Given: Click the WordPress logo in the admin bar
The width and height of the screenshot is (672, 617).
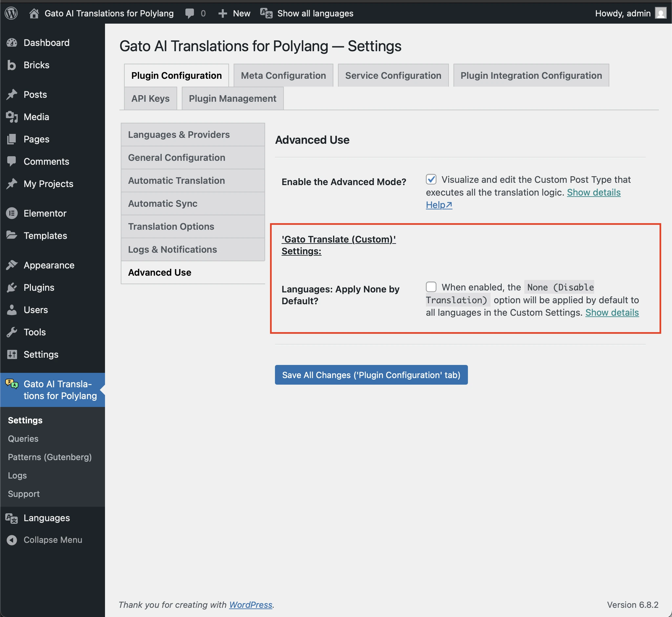Looking at the screenshot, I should pyautogui.click(x=11, y=13).
